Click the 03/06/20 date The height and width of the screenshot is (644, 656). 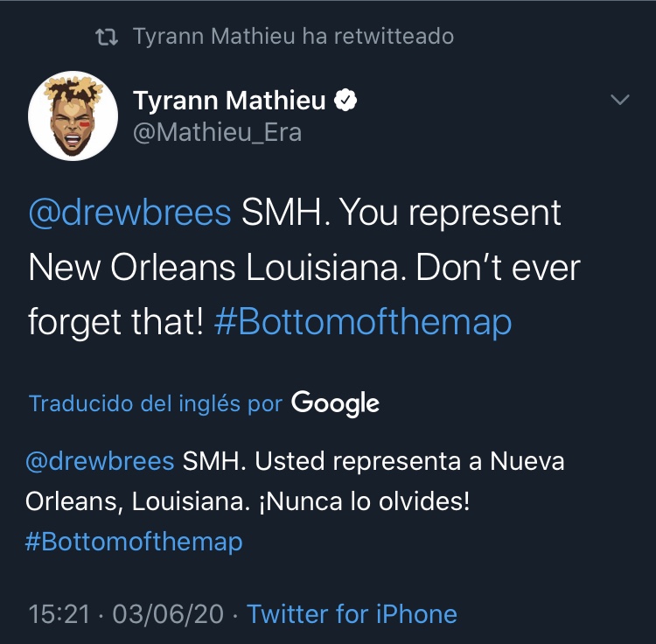pos(168,613)
